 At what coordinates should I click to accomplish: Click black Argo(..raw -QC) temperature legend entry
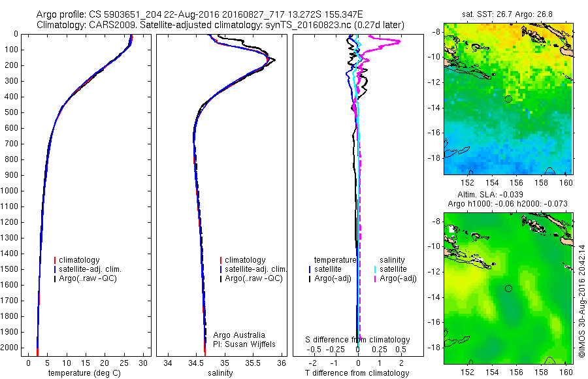pyautogui.click(x=86, y=278)
